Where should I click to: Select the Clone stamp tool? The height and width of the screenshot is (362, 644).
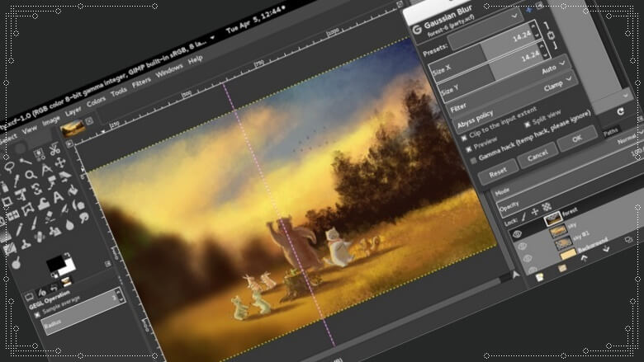pyautogui.click(x=26, y=244)
